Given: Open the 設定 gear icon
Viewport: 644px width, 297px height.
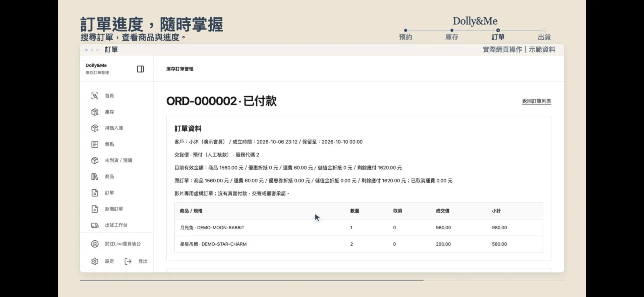Looking at the screenshot, I should [95, 261].
